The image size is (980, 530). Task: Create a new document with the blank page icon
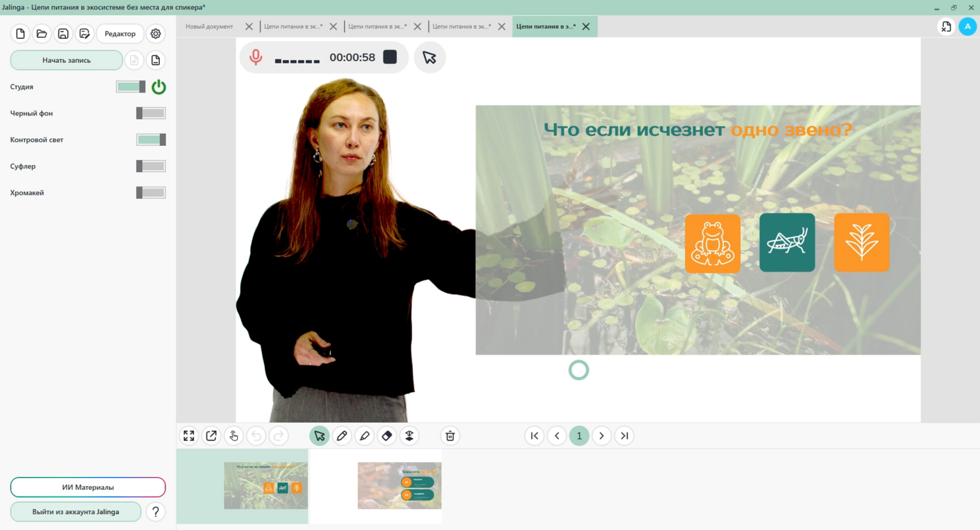[20, 34]
